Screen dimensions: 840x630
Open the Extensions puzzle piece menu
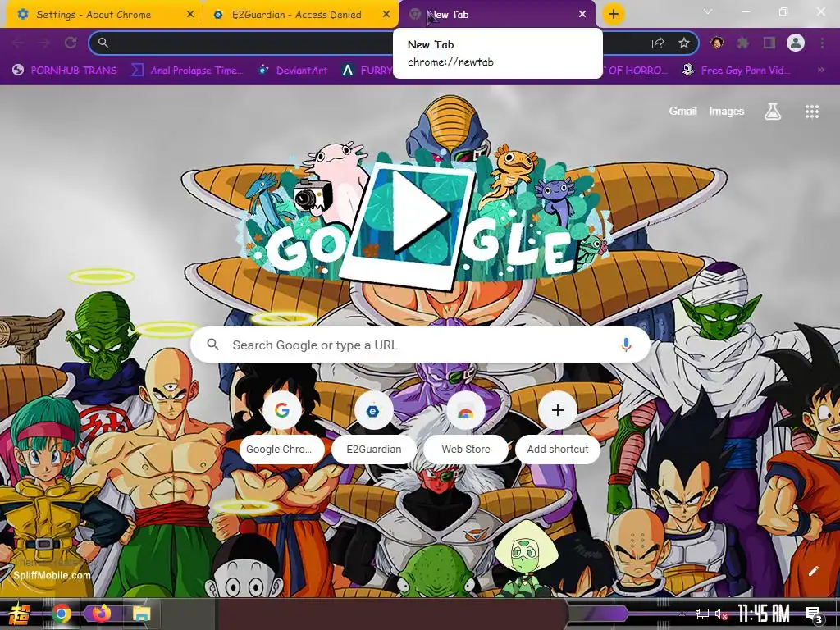[x=742, y=43]
